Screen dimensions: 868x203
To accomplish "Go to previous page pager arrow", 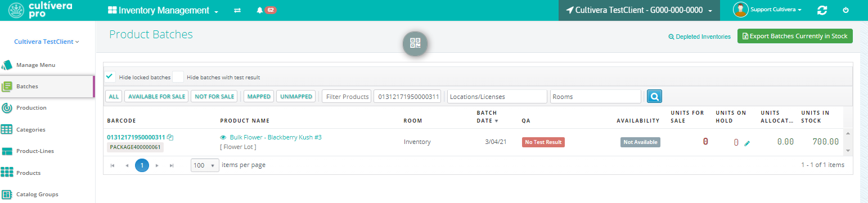I will coord(127,165).
